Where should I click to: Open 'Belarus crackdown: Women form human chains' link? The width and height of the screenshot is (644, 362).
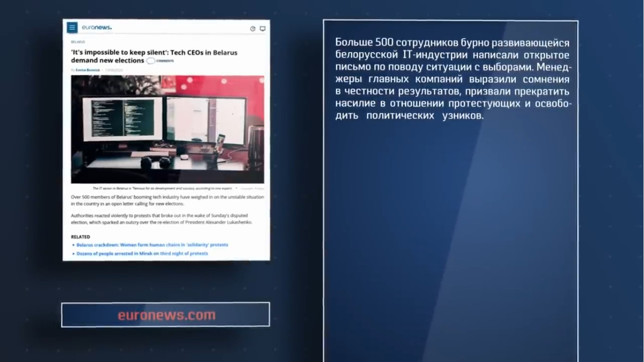[x=152, y=245]
